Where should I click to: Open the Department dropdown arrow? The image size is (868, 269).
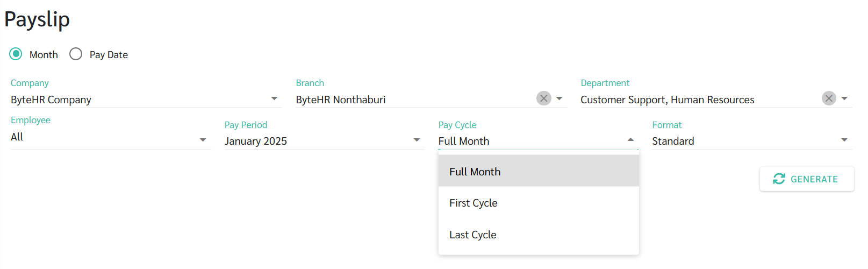pyautogui.click(x=844, y=98)
